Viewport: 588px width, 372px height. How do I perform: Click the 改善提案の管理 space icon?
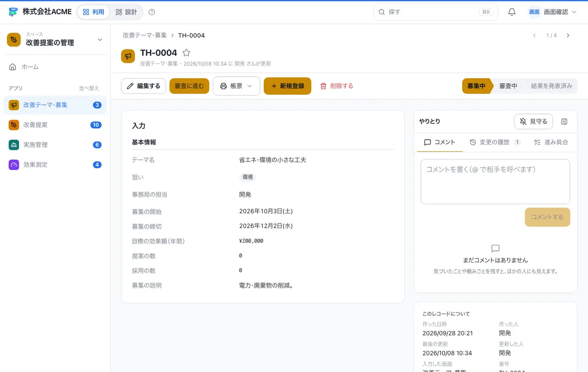click(14, 40)
